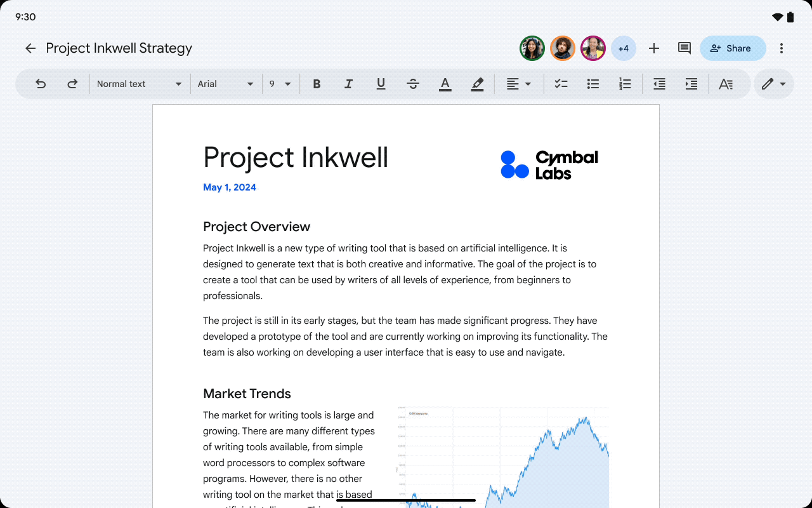Open the comments icon
Screen dimensions: 812x508
[x=684, y=48]
